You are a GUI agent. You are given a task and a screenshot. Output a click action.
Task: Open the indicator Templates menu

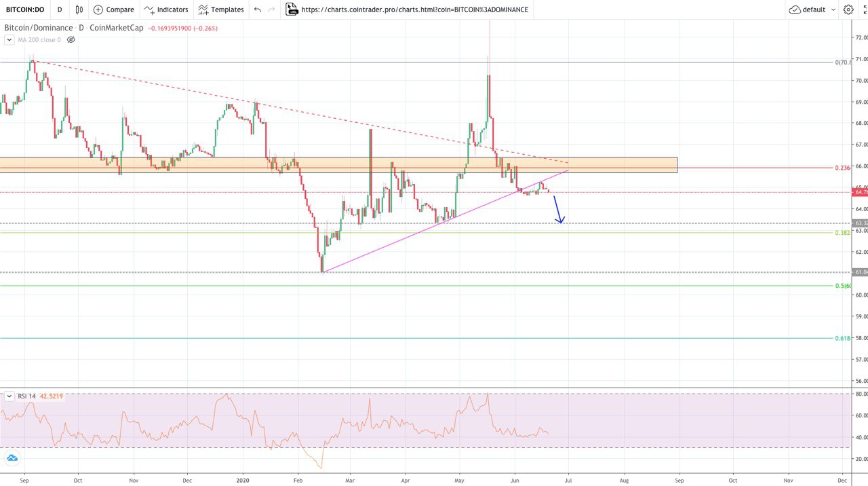tap(220, 10)
